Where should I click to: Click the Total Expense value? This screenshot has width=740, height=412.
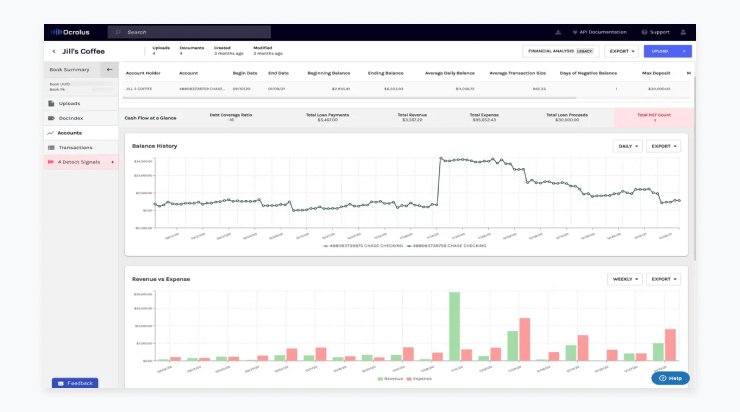coord(484,120)
